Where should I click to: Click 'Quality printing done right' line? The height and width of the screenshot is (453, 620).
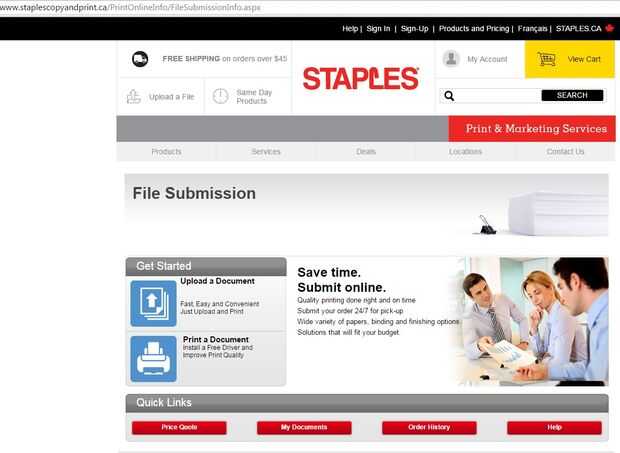(x=356, y=300)
